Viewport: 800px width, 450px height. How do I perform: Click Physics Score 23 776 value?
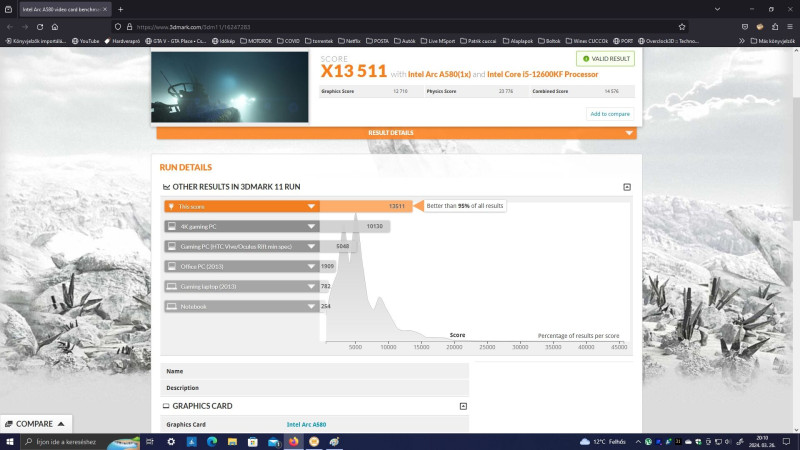point(506,91)
